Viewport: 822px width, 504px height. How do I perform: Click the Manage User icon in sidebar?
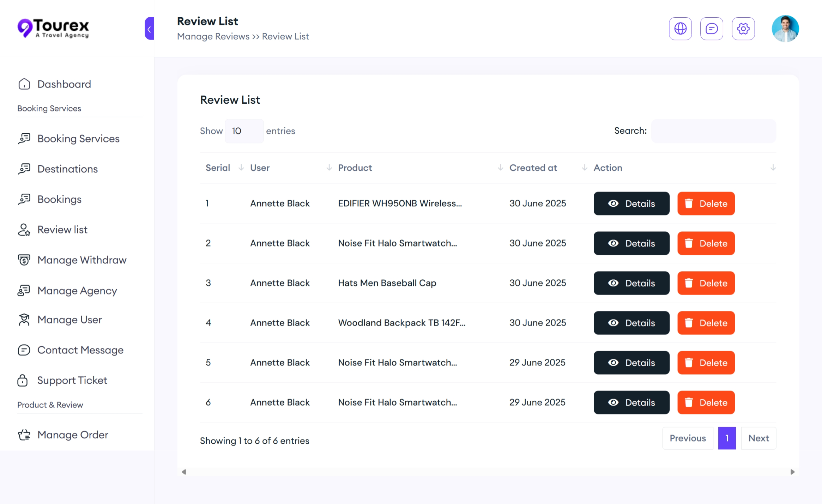point(24,320)
